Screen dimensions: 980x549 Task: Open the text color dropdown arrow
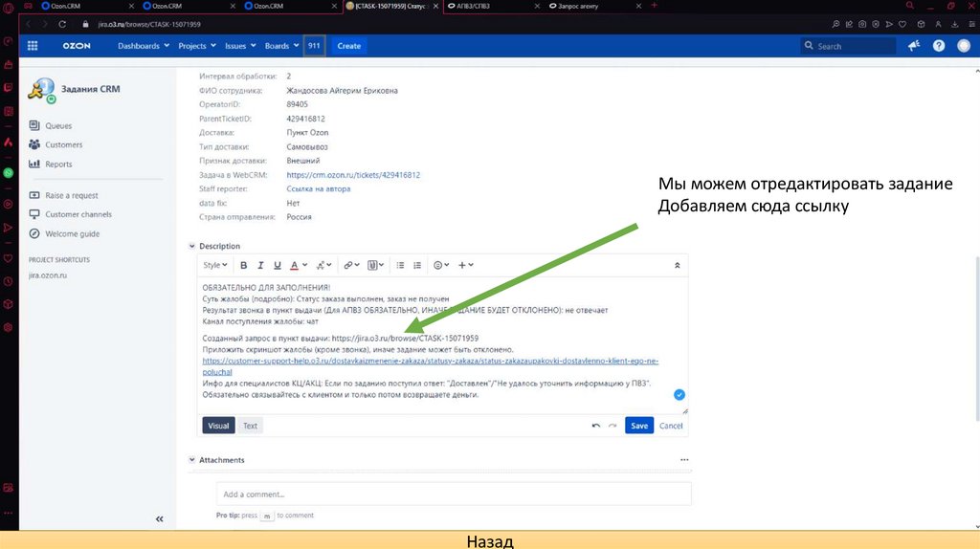pyautogui.click(x=305, y=265)
